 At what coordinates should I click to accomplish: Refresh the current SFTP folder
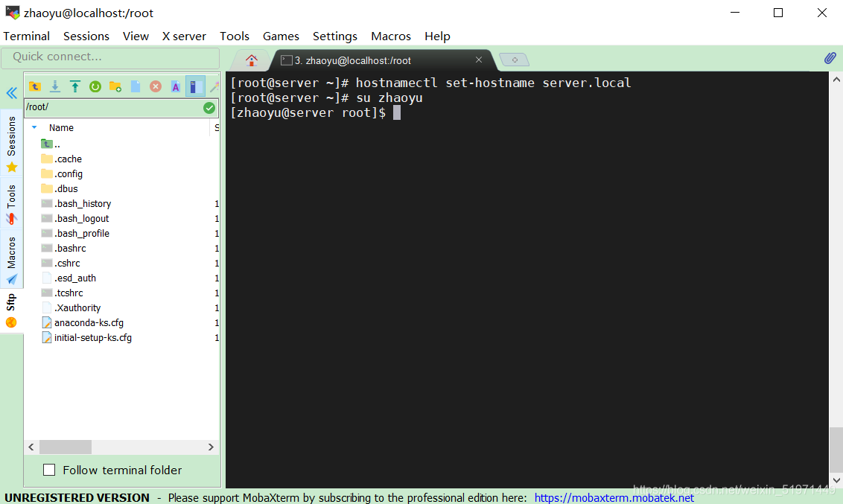tap(95, 86)
